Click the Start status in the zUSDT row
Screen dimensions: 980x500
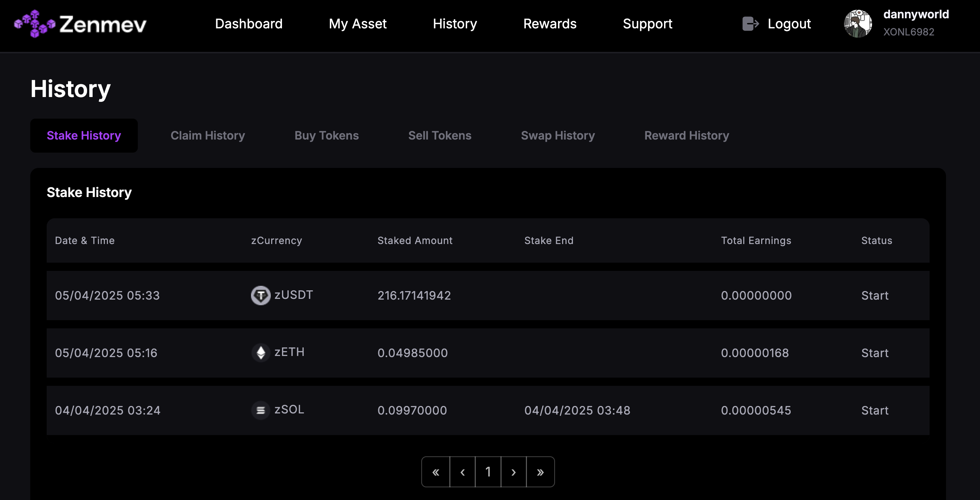click(875, 296)
